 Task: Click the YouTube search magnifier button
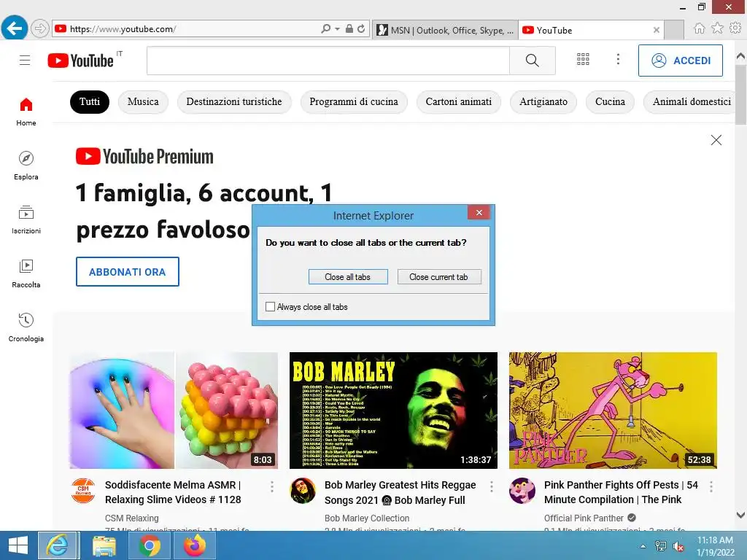point(532,61)
